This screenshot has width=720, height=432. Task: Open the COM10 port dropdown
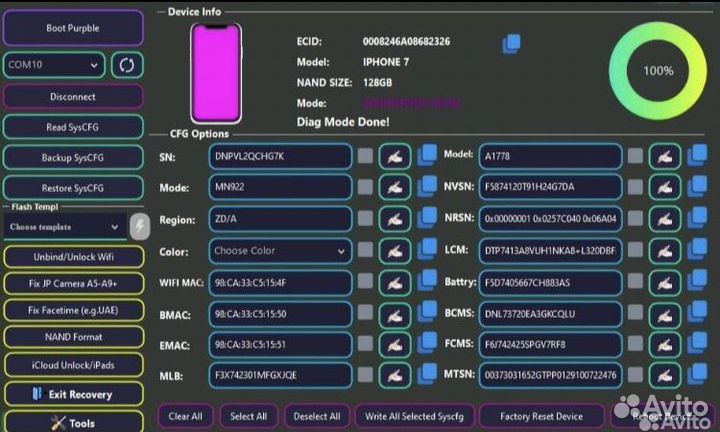pyautogui.click(x=54, y=65)
